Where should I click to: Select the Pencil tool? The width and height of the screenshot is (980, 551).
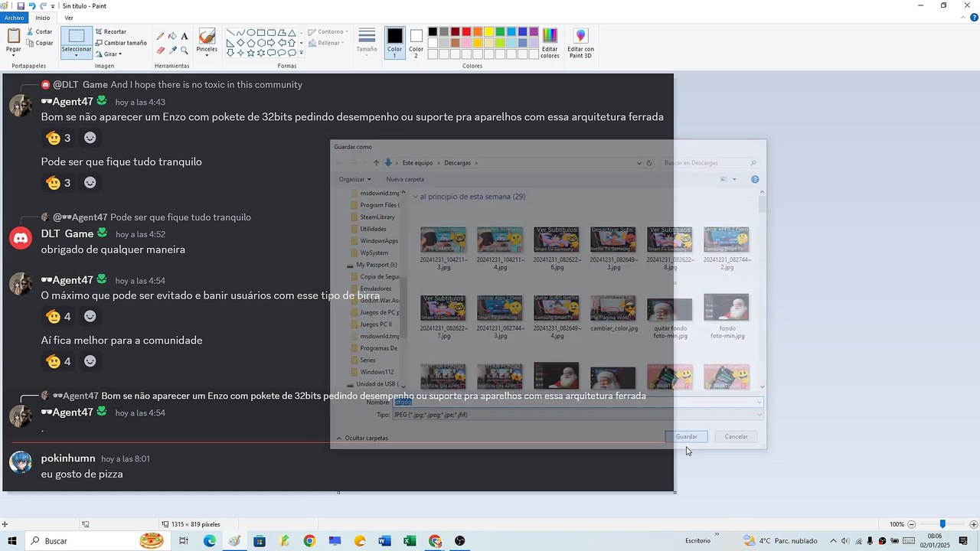pyautogui.click(x=160, y=36)
